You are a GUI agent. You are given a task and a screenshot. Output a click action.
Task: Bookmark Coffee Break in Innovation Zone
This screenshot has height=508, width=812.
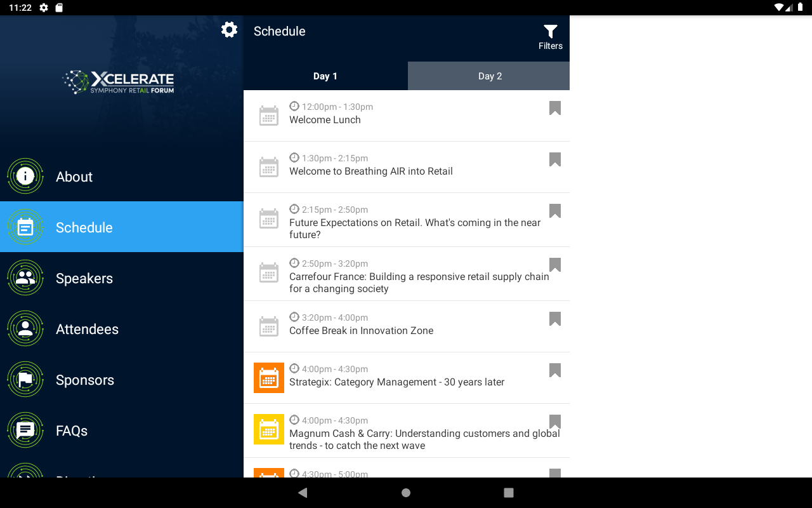coord(555,319)
